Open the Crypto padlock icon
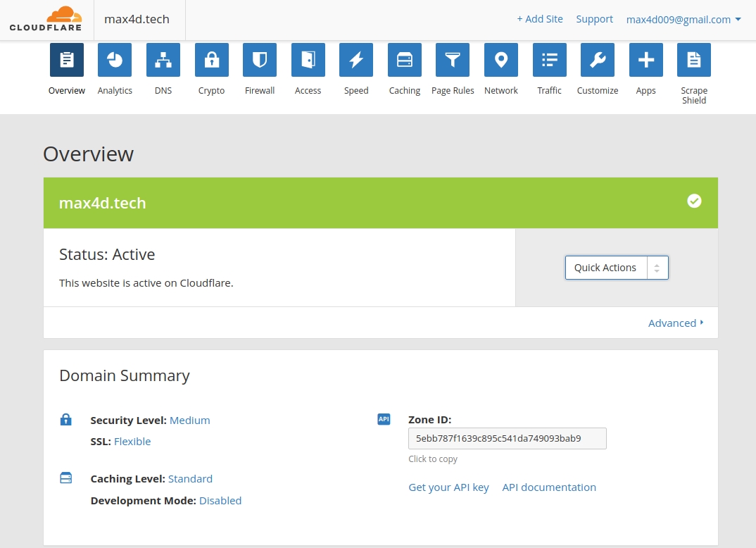 click(x=212, y=60)
